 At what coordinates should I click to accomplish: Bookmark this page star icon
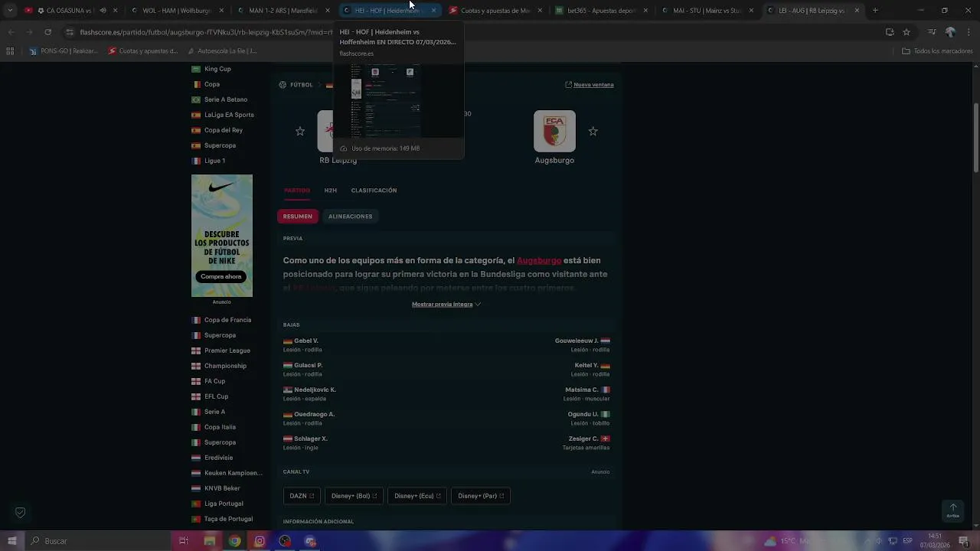(906, 32)
